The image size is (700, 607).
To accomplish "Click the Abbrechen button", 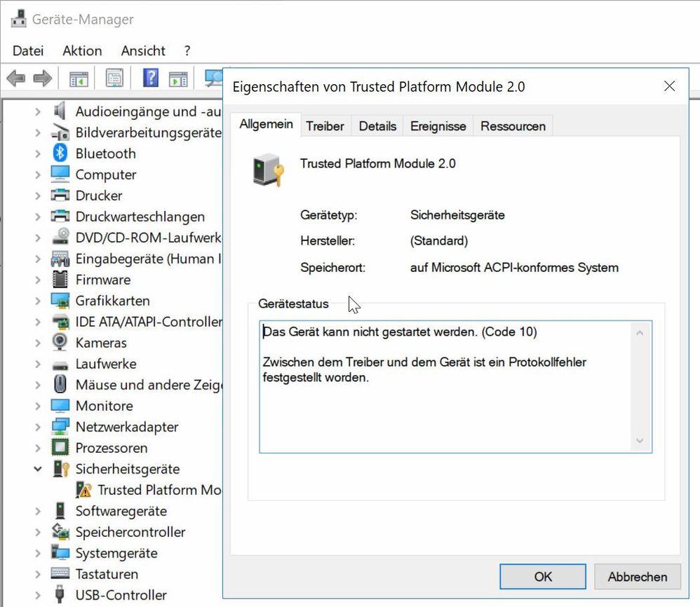I will (x=637, y=577).
